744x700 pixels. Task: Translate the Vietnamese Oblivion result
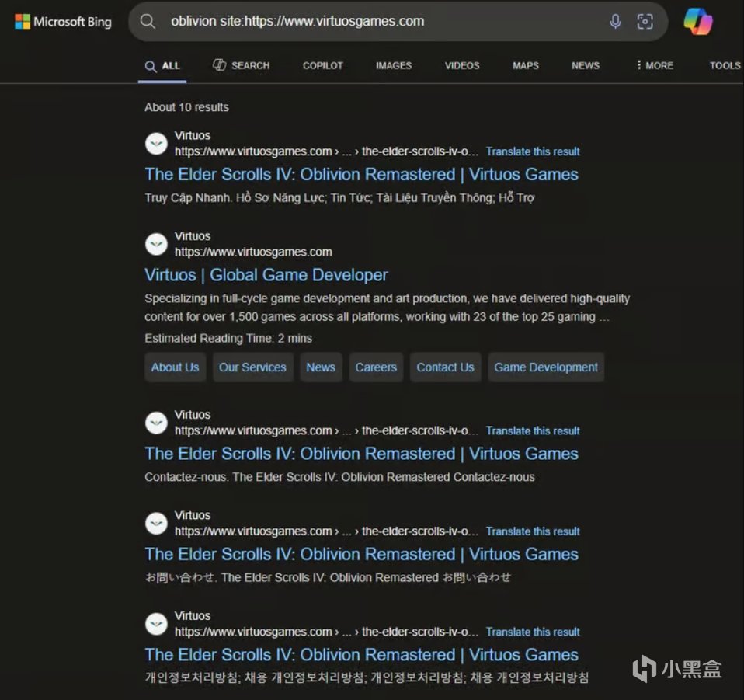pyautogui.click(x=533, y=151)
